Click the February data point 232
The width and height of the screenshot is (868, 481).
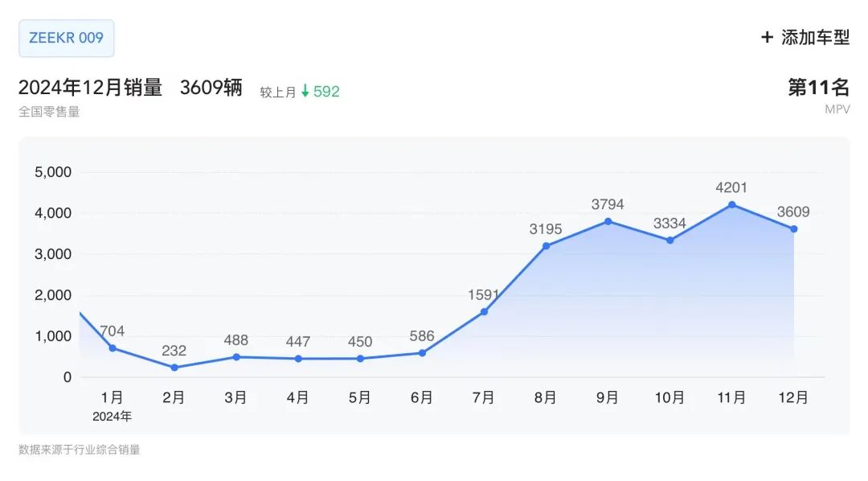click(174, 368)
